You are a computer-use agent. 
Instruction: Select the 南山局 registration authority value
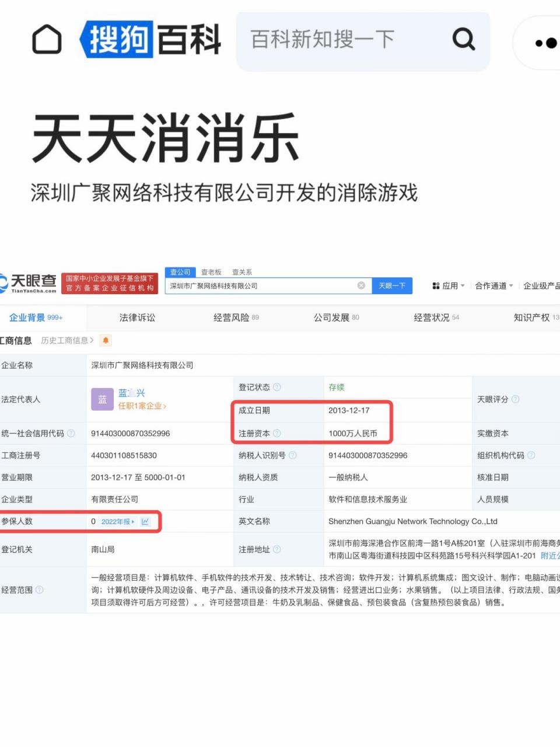pyautogui.click(x=103, y=549)
